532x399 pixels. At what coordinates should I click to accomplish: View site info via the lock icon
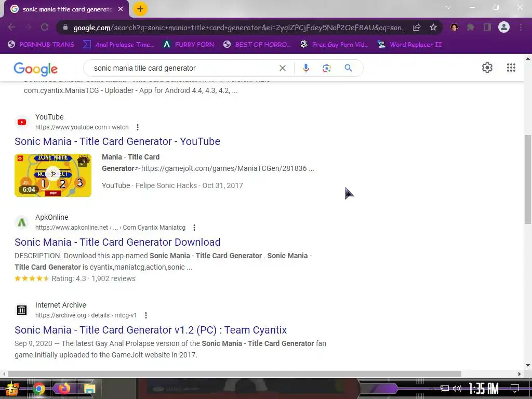tap(65, 27)
